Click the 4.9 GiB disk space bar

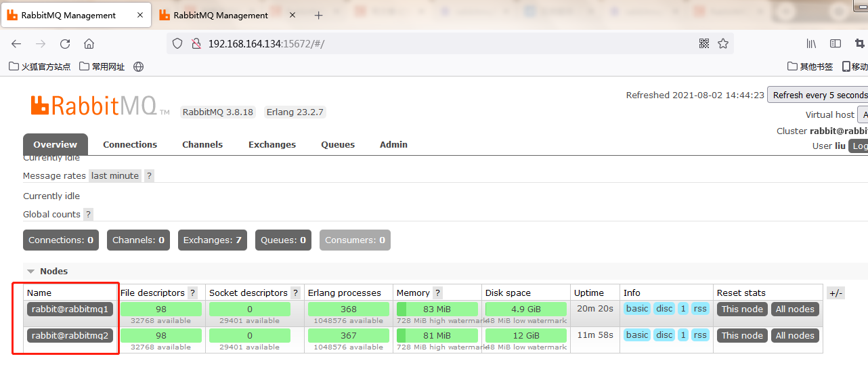(526, 309)
